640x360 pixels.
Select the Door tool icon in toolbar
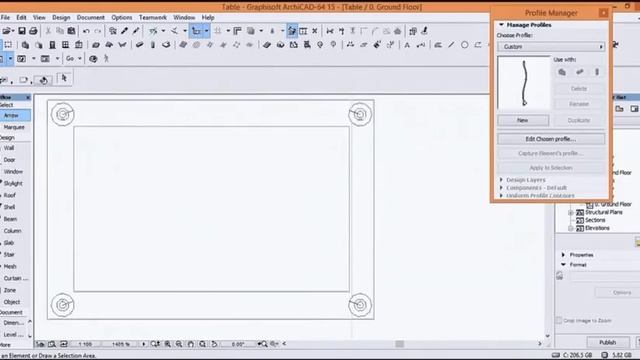(x=52, y=45)
